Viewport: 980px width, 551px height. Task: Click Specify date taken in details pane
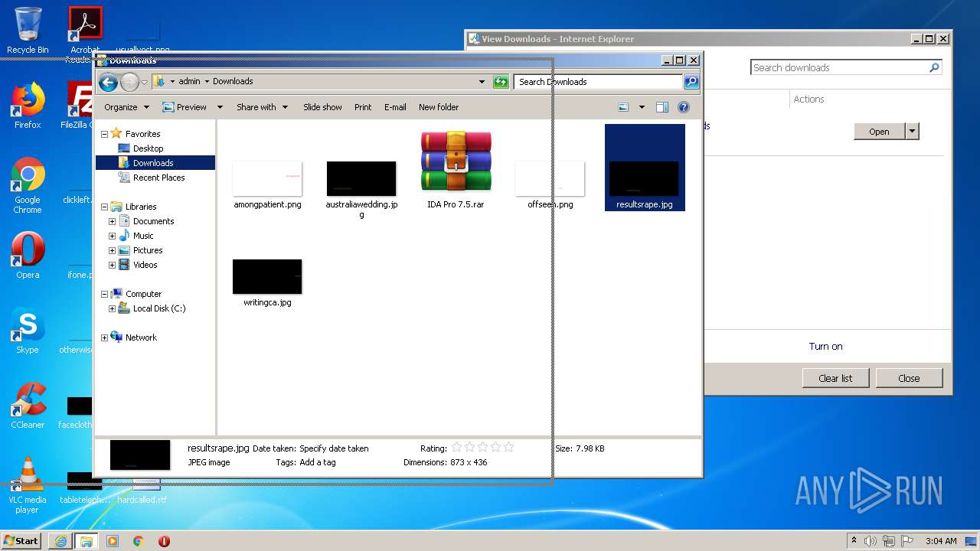coord(334,448)
